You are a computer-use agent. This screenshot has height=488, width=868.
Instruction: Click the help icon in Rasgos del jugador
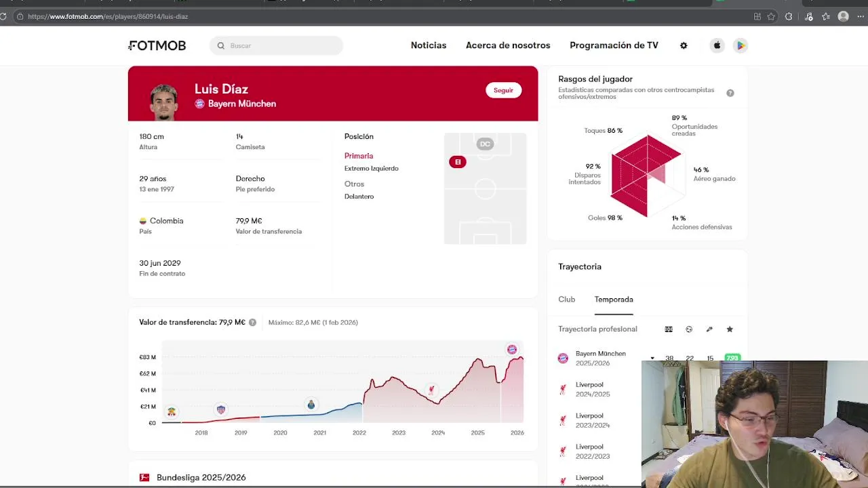click(x=730, y=93)
